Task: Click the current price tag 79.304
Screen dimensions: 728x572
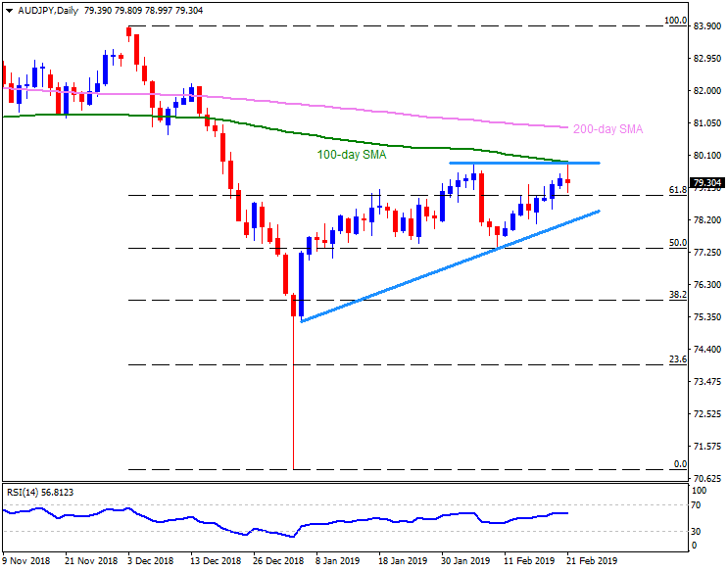Action: click(x=707, y=183)
